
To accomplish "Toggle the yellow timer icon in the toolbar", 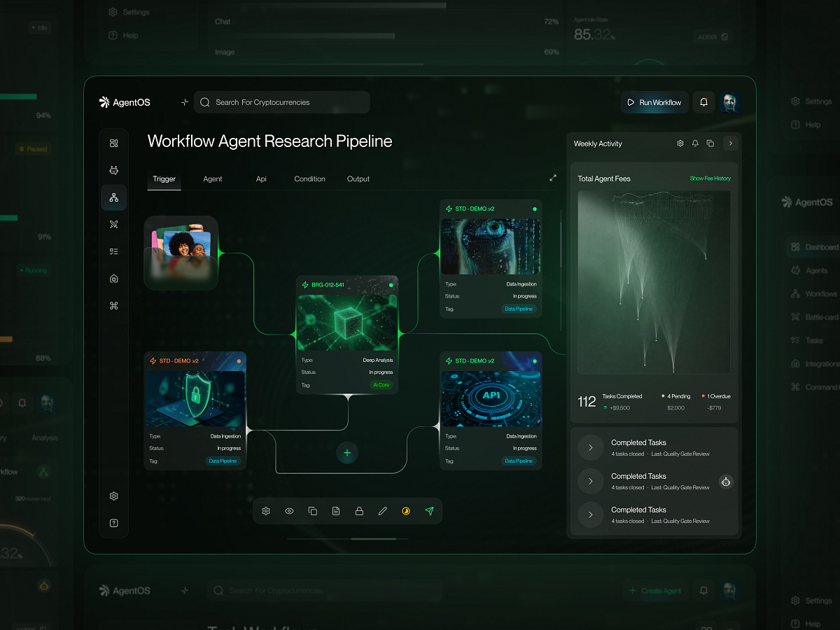I will 406,511.
